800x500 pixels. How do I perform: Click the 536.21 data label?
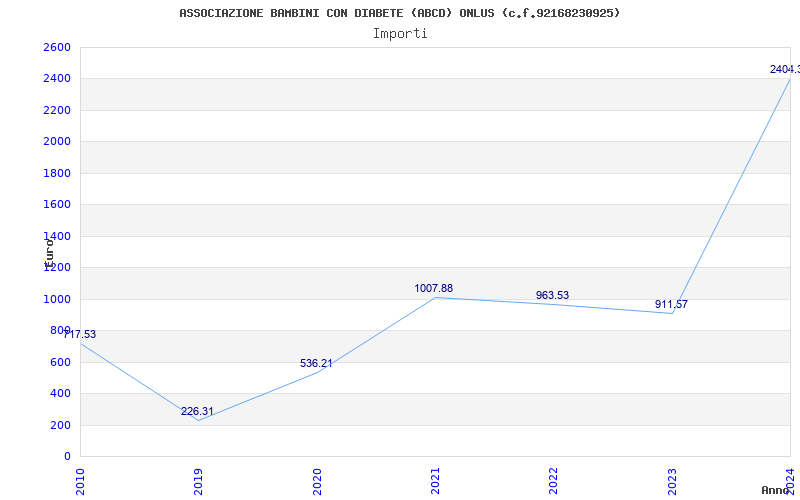(x=316, y=364)
